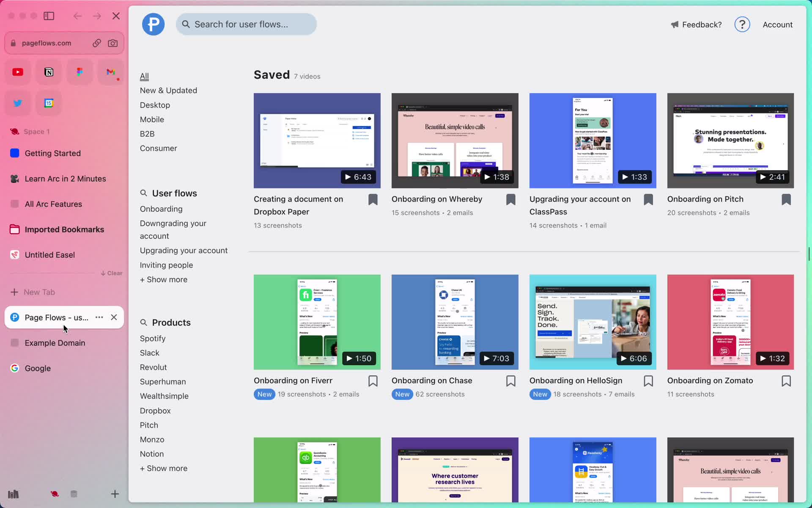Open the help question mark icon
The height and width of the screenshot is (508, 812).
click(742, 25)
